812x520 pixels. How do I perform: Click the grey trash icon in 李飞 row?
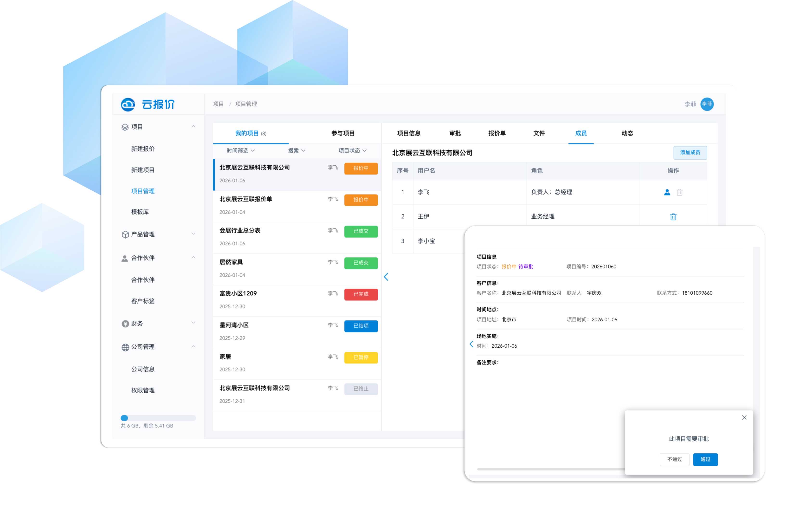tap(679, 192)
